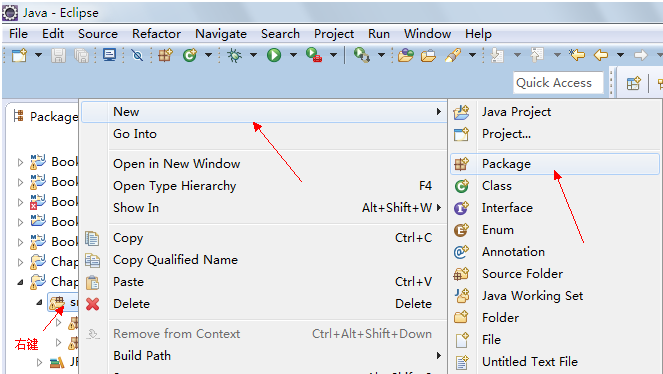
Task: Open the Edit menu
Action: [x=53, y=34]
